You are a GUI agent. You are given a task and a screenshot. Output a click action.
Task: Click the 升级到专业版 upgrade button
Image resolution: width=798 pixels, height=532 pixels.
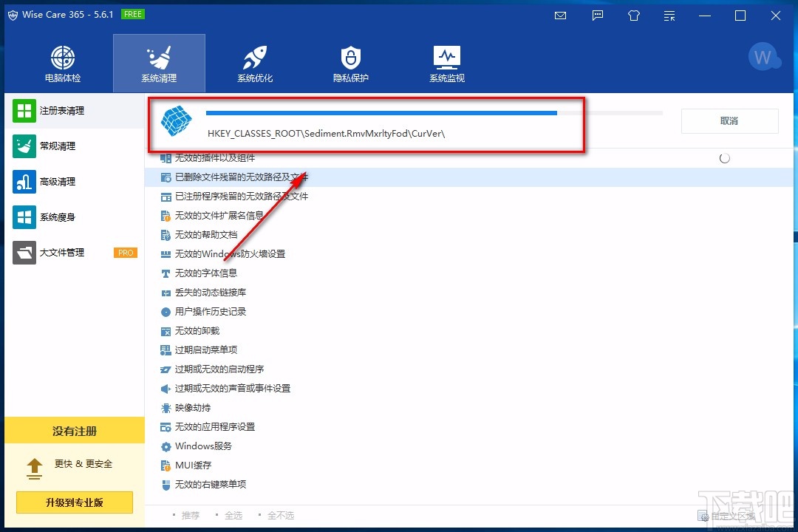click(x=75, y=502)
